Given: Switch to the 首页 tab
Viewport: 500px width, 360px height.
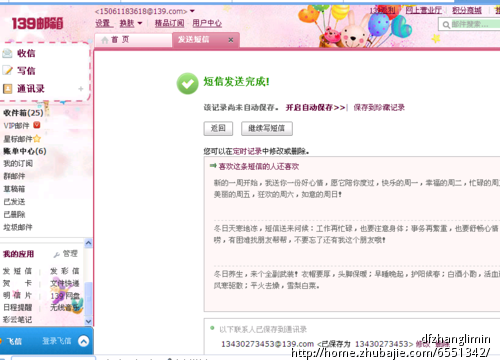Looking at the screenshot, I should point(133,40).
